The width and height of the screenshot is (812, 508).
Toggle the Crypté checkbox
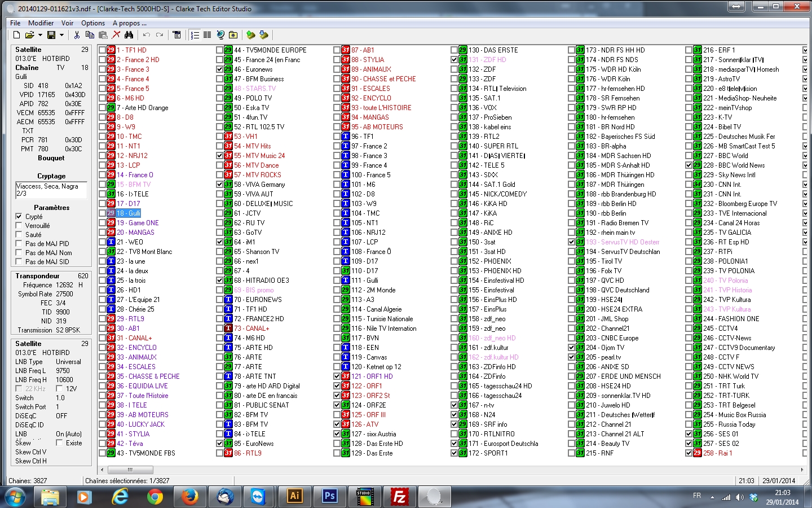click(x=19, y=217)
